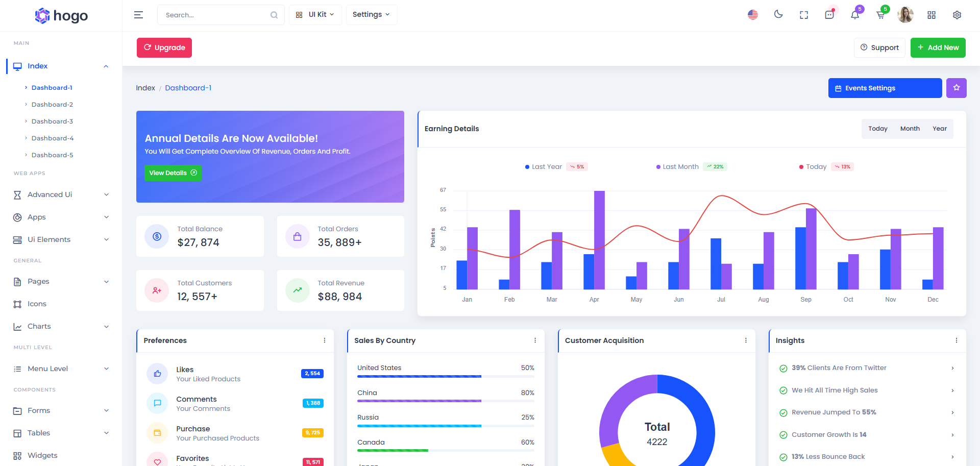This screenshot has height=466, width=980.
Task: Open the settings gear icon
Action: pyautogui.click(x=957, y=15)
